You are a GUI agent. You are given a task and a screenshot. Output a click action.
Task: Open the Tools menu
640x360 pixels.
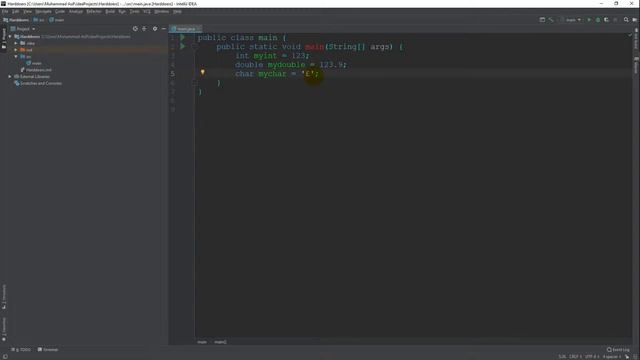tap(134, 11)
